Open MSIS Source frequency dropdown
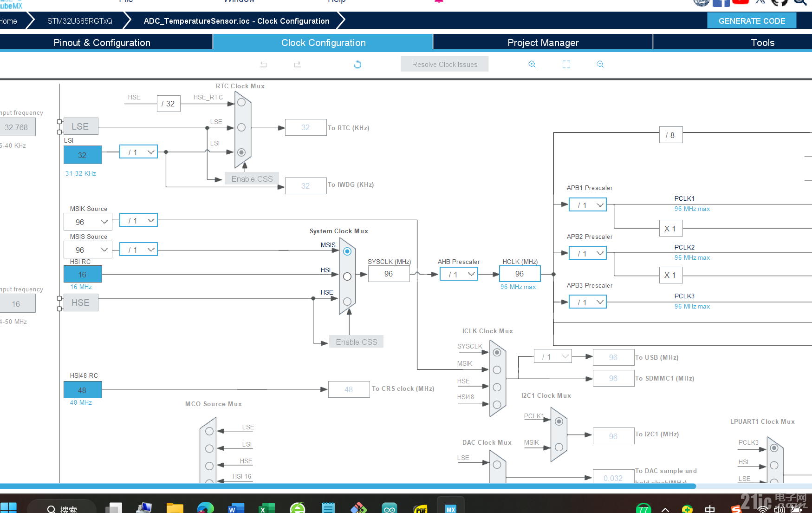Image resolution: width=812 pixels, height=513 pixels. click(88, 250)
